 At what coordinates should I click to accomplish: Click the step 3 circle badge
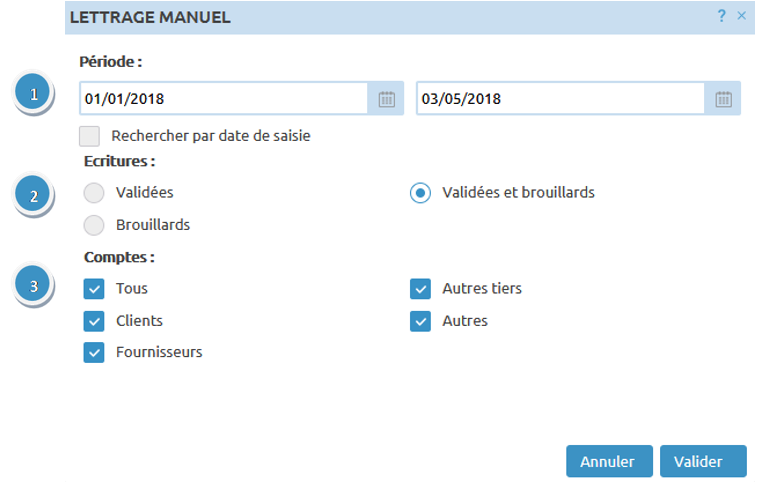35,286
